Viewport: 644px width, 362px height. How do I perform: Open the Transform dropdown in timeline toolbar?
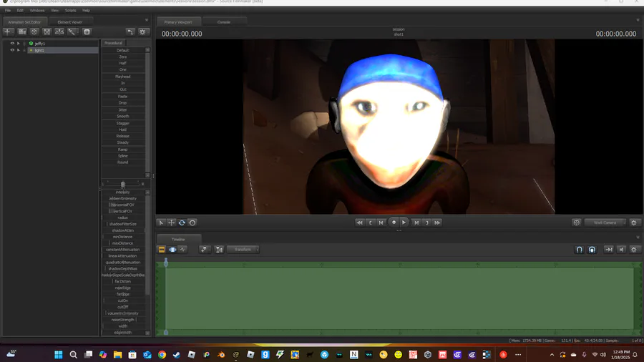coord(243,250)
